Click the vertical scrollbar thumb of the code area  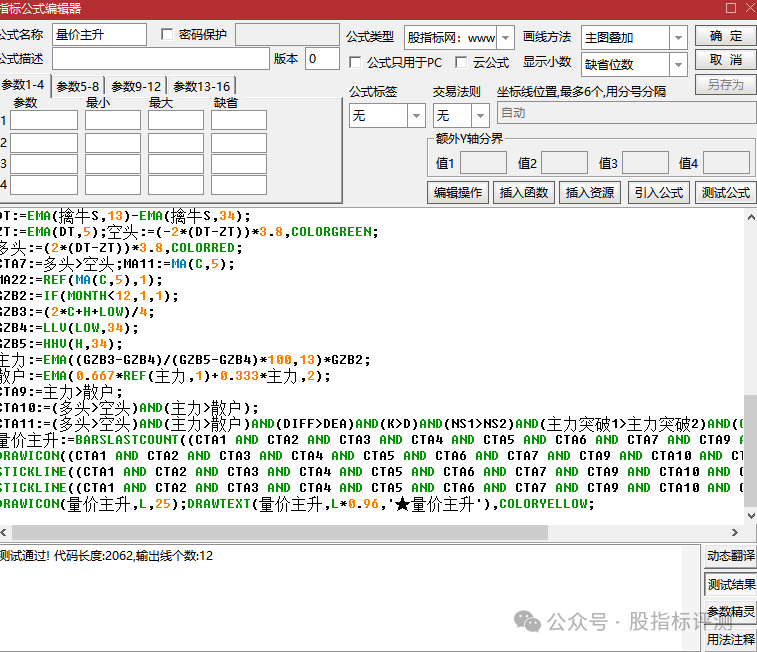click(x=750, y=450)
